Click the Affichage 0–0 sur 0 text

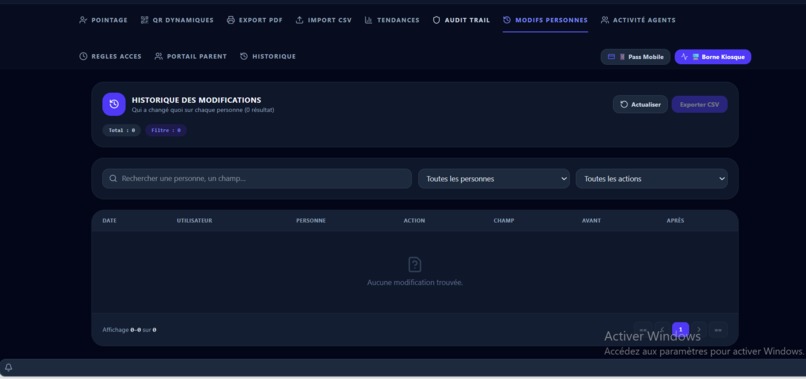130,330
